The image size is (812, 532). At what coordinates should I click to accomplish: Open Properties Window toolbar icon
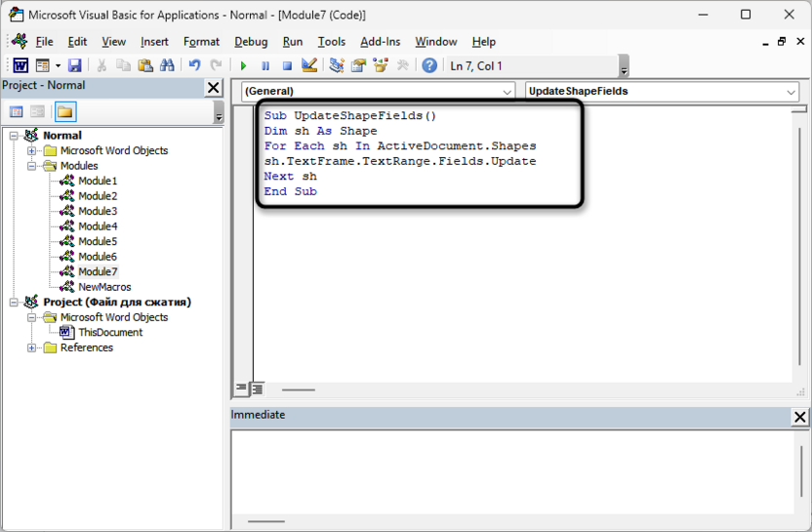coord(358,65)
